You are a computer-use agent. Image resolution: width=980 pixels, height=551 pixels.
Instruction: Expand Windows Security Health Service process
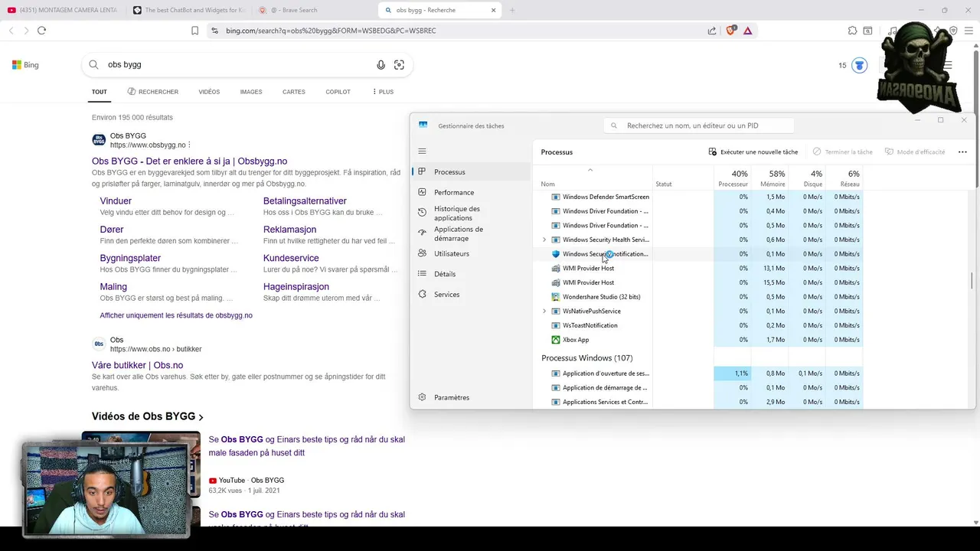[544, 240]
